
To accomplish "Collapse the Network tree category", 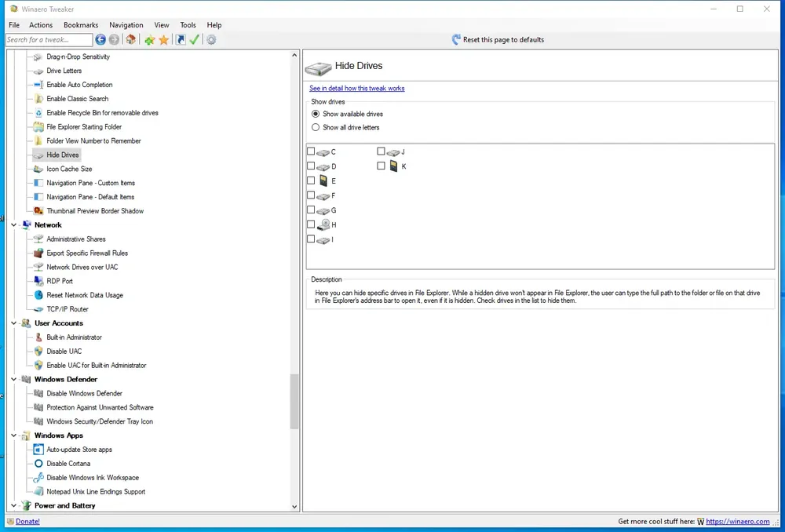I will pyautogui.click(x=13, y=224).
